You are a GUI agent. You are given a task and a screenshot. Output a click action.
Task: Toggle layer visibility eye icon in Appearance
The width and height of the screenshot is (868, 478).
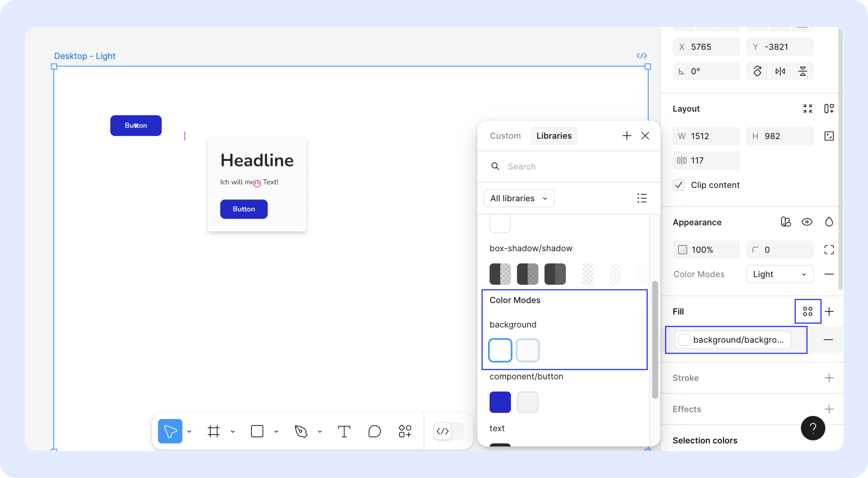pos(807,222)
